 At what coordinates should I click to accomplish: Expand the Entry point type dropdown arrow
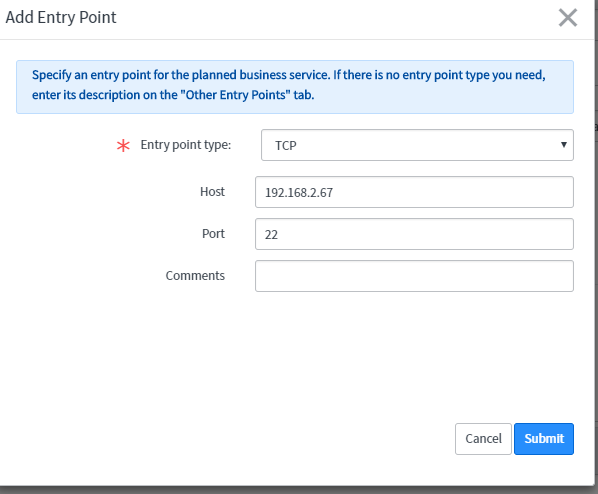point(563,145)
